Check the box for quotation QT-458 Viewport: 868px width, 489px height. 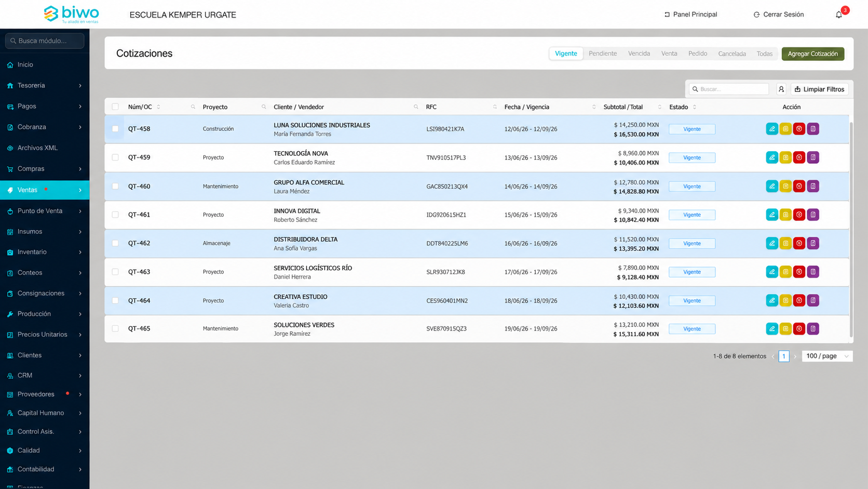tap(115, 129)
